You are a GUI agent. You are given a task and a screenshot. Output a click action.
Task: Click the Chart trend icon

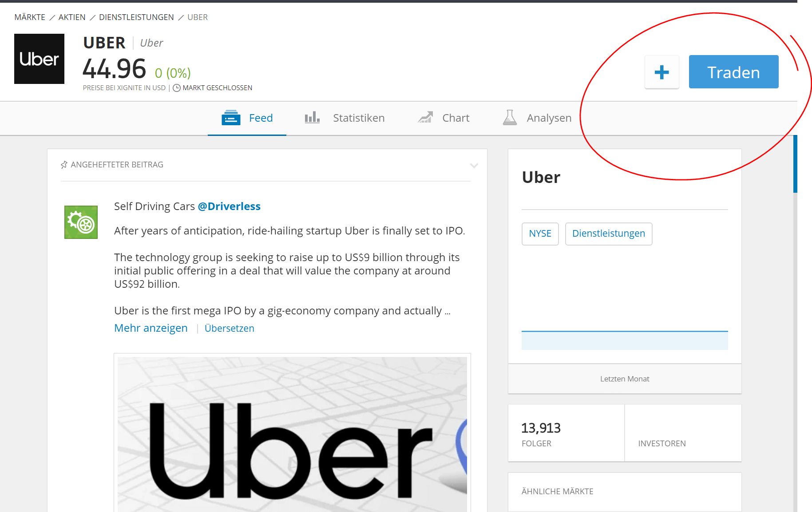(x=425, y=117)
